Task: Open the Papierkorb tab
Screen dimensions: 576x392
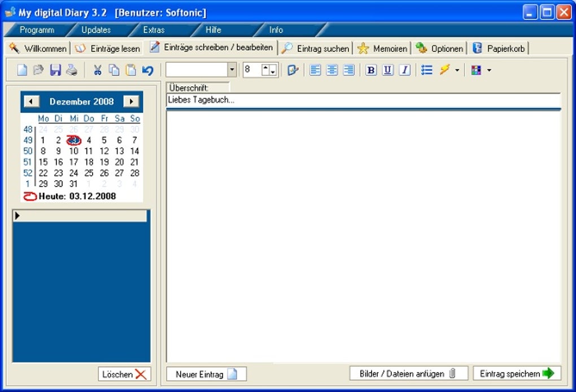Action: (499, 48)
